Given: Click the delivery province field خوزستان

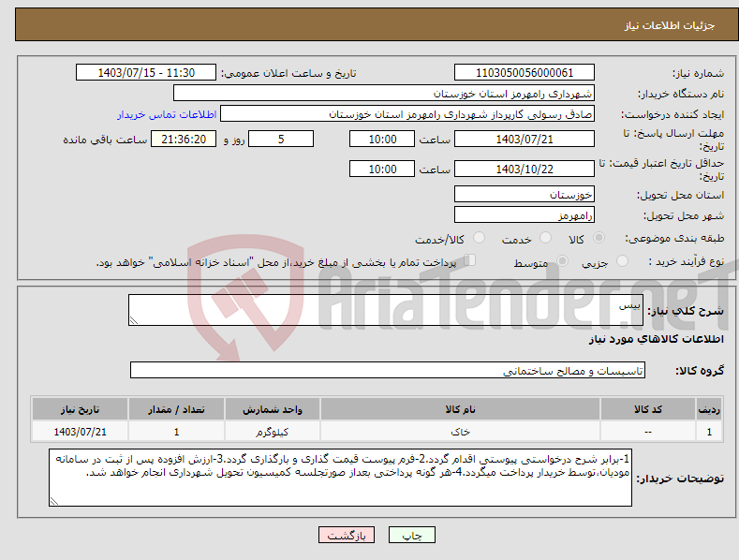Looking at the screenshot, I should tap(525, 194).
